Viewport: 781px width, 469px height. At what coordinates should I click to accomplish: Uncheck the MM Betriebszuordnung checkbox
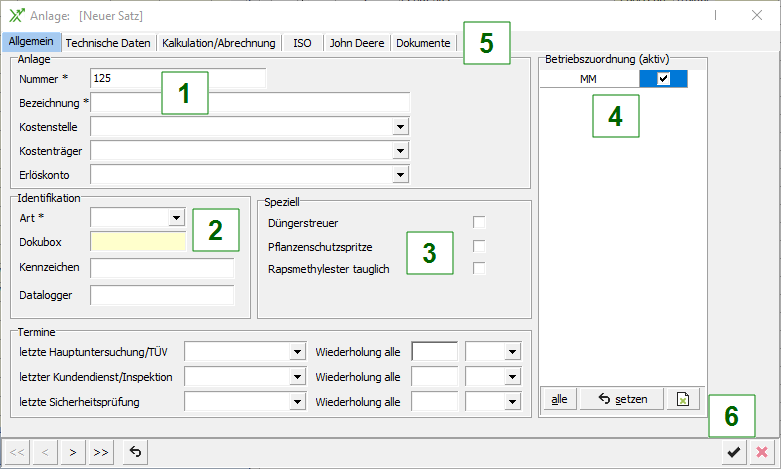pyautogui.click(x=663, y=80)
